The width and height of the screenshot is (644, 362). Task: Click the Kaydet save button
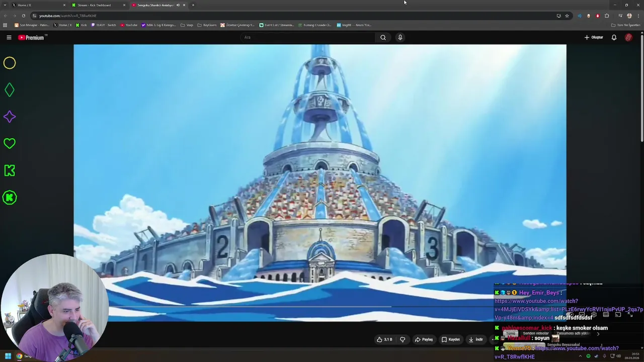click(450, 339)
